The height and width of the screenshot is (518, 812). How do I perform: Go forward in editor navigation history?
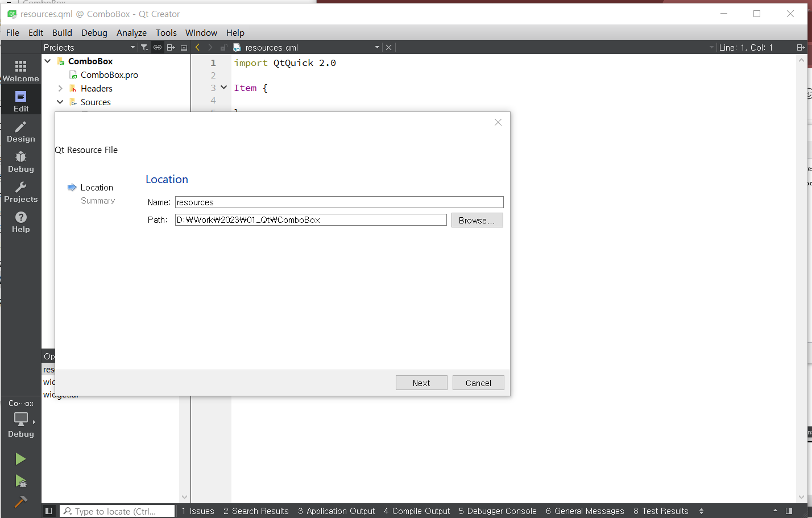210,47
